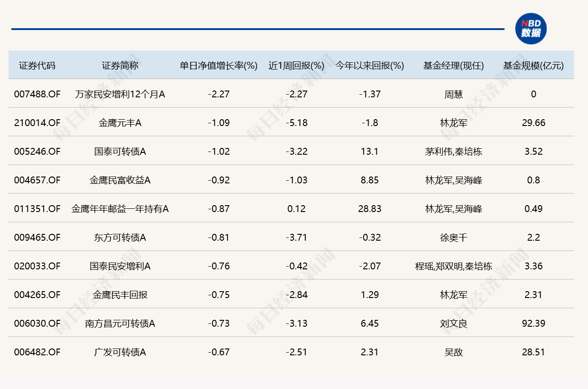Click fund name 金鹰民富收益A
This screenshot has height=389, width=588.
click(120, 180)
